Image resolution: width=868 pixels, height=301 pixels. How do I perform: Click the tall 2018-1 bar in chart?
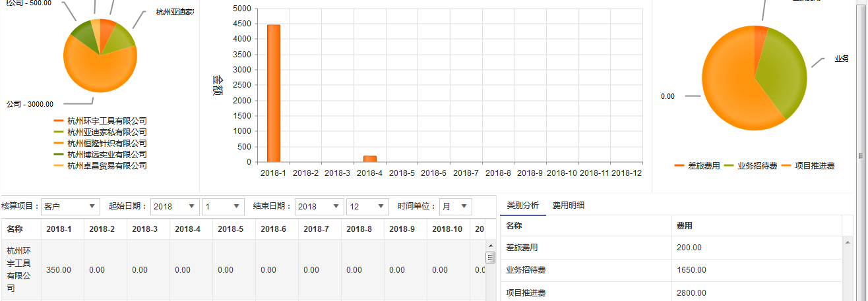tap(273, 94)
